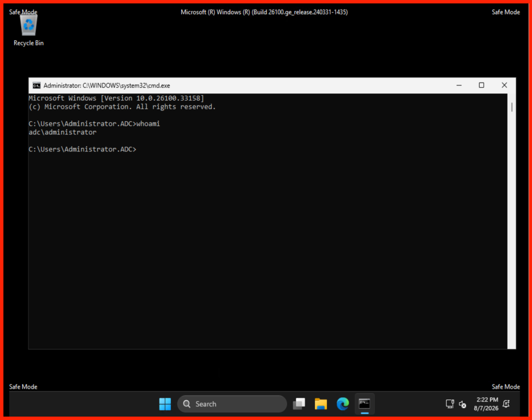Click the last empty prompt line
The width and height of the screenshot is (532, 420).
click(83, 149)
